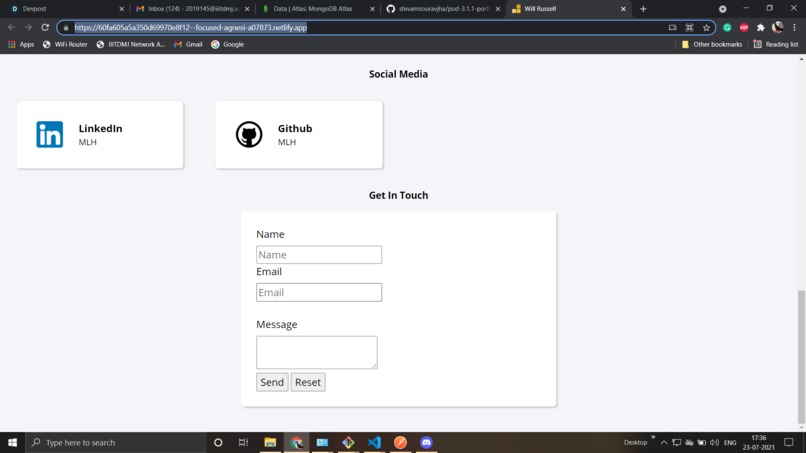
Task: Open the action center notification icon
Action: click(x=789, y=442)
